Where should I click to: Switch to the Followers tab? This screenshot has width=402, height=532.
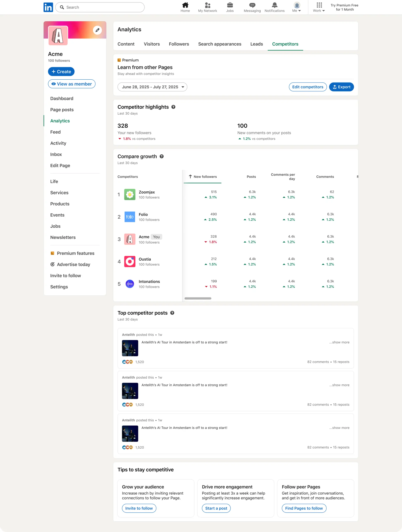click(x=179, y=44)
